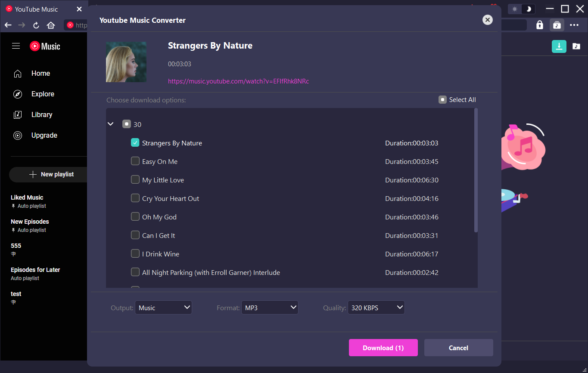Open Library in the sidebar

tap(42, 114)
